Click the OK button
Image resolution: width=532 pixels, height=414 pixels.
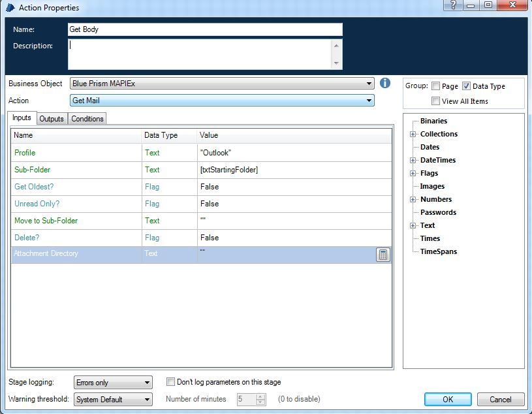[448, 400]
